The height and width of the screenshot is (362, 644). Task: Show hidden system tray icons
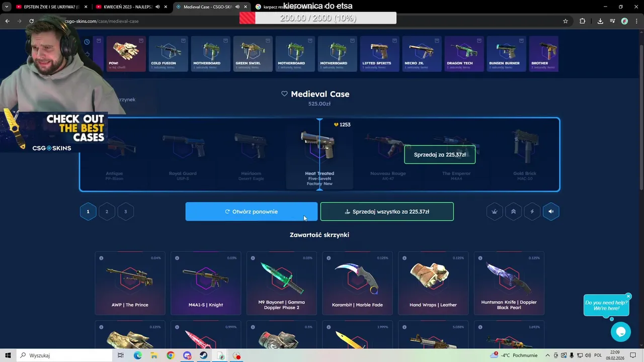pyautogui.click(x=547, y=355)
